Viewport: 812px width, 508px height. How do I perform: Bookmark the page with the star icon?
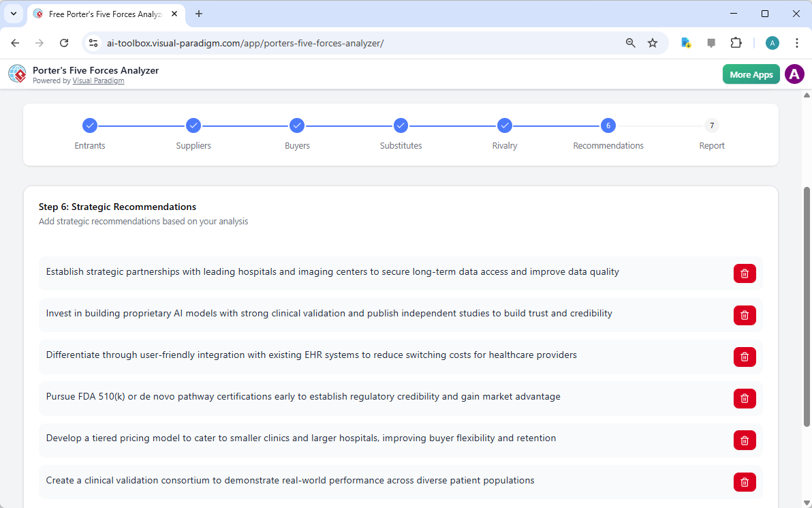[653, 42]
